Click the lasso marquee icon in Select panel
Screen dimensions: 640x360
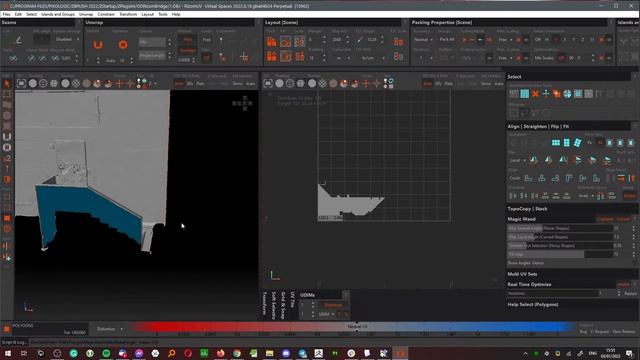[x=524, y=113]
